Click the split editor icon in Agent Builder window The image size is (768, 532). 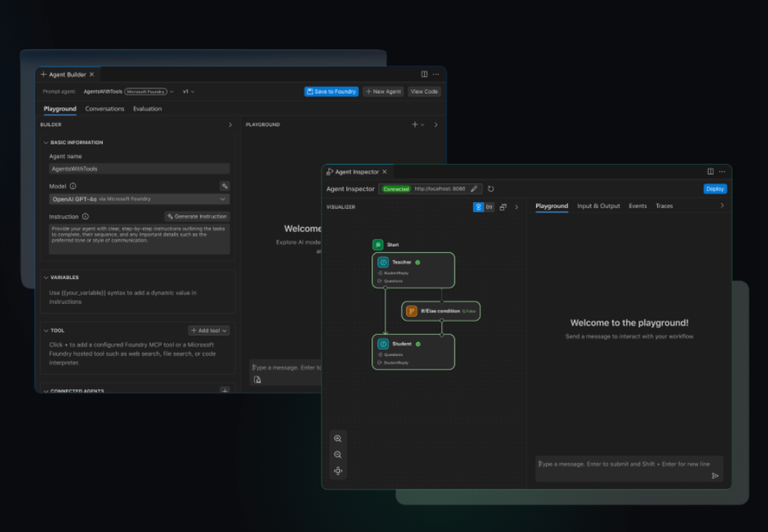point(424,74)
